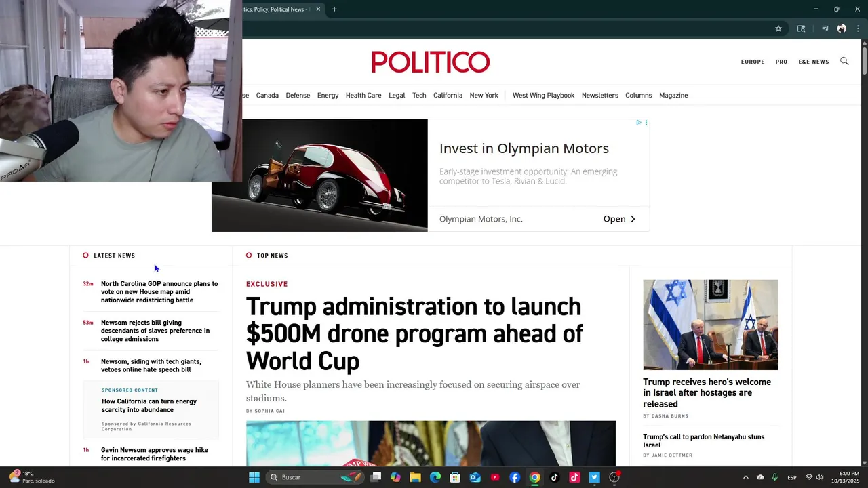Open Gavin Newsom firefighter wage hike story
Image resolution: width=868 pixels, height=488 pixels.
[x=155, y=454]
